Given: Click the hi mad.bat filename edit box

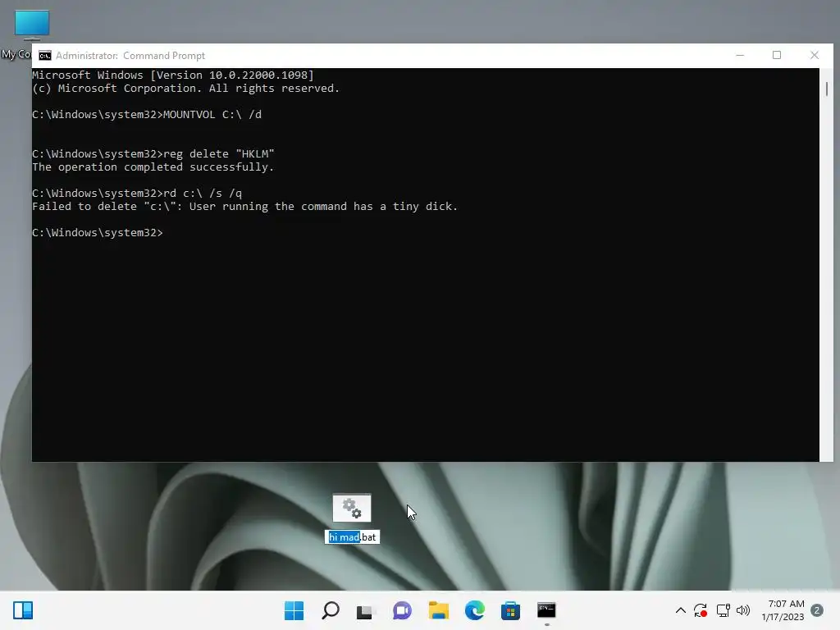Looking at the screenshot, I should coord(352,537).
